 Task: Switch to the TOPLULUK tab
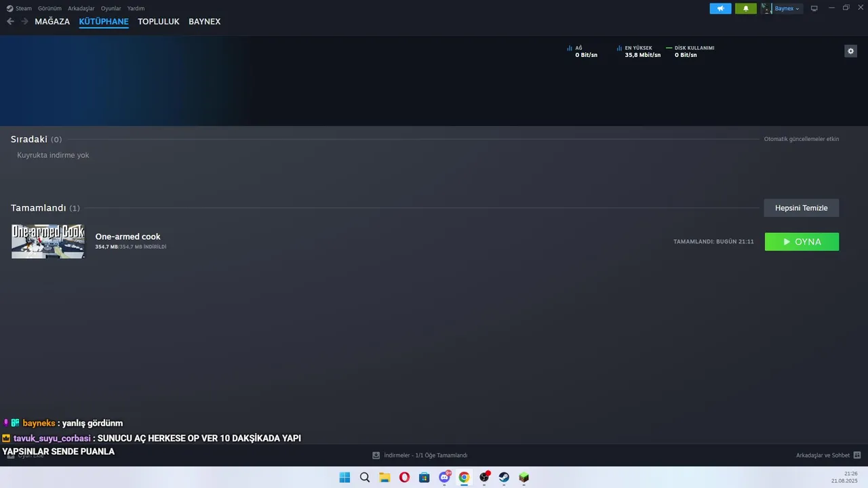pyautogui.click(x=159, y=22)
